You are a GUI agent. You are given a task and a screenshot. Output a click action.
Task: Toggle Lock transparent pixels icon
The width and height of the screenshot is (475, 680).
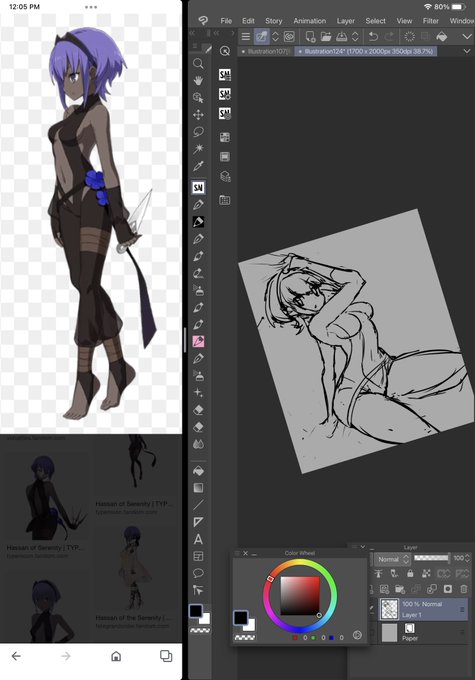[426, 574]
